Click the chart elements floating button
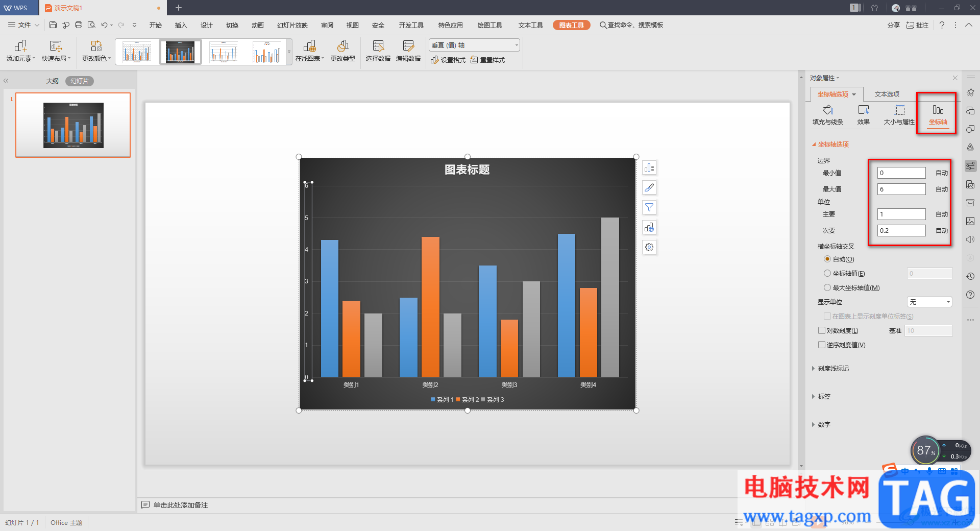This screenshot has height=531, width=980. coord(649,168)
